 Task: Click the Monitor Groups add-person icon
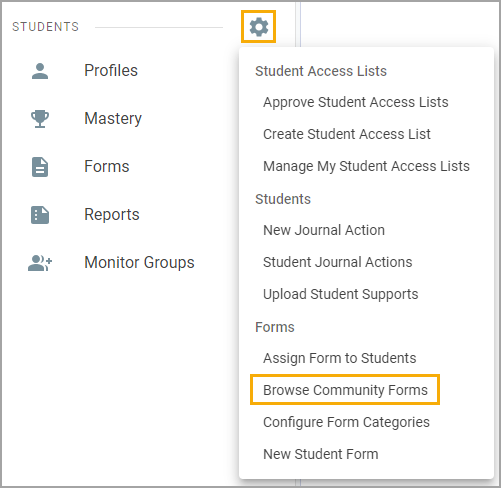pos(40,263)
